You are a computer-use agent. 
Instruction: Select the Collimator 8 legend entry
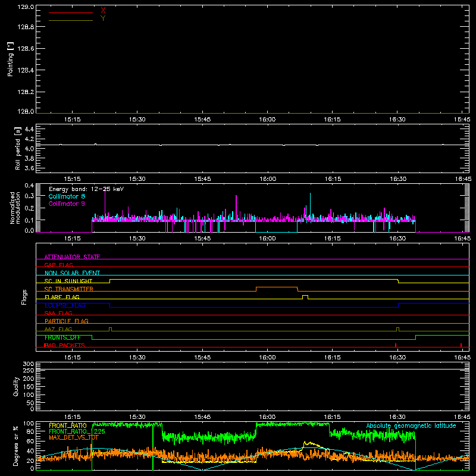[67, 196]
